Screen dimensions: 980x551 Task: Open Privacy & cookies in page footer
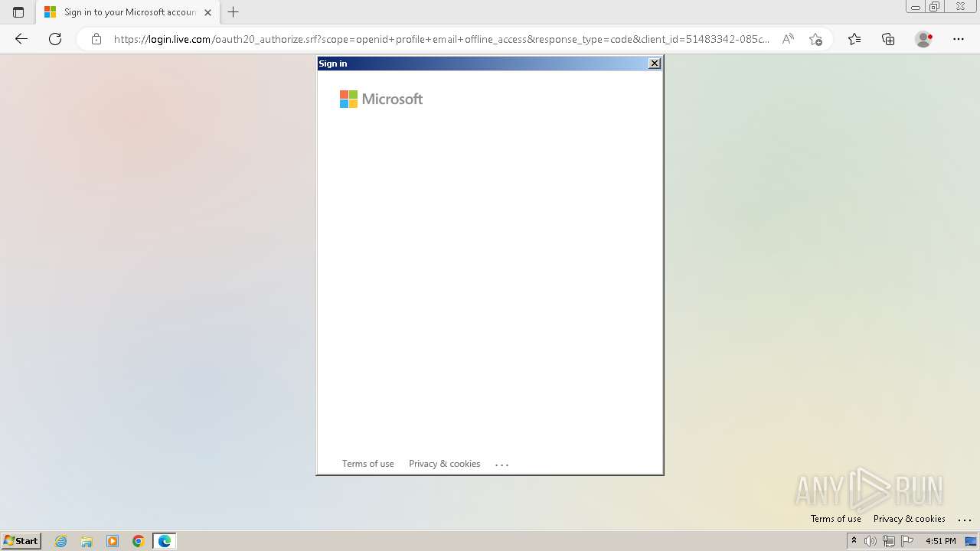[909, 519]
